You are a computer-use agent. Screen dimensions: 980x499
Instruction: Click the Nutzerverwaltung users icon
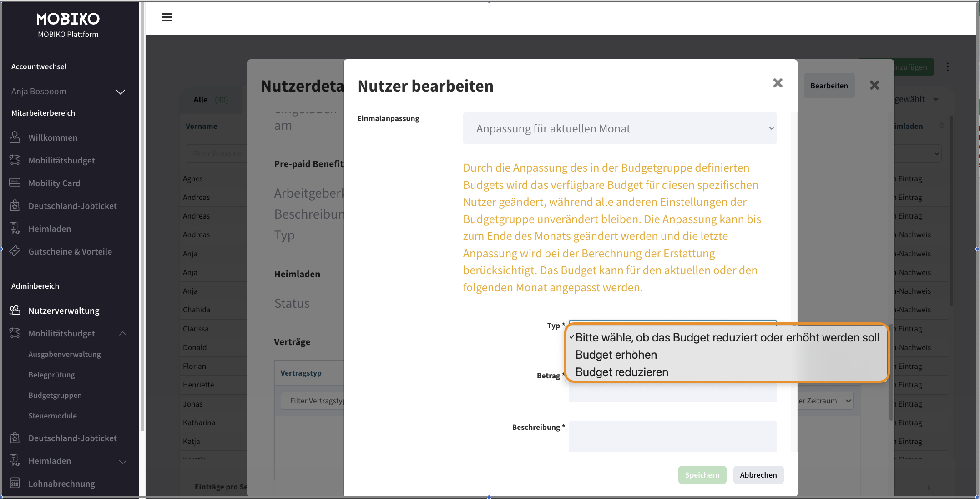(15, 310)
